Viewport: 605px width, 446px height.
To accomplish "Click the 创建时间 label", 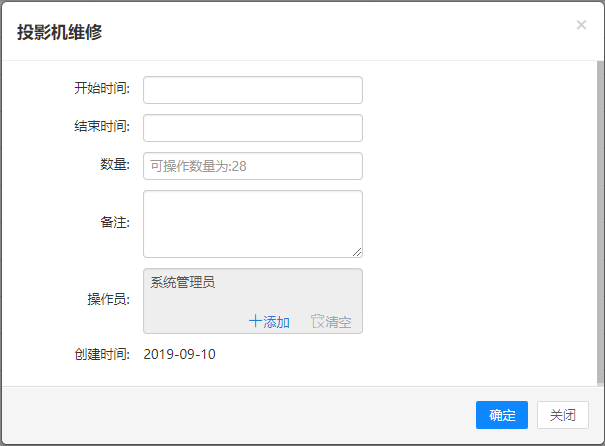I will [102, 354].
